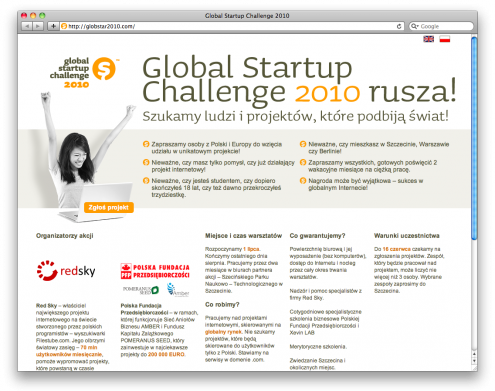Image resolution: width=495 pixels, height=391 pixels.
Task: Click the orange Global Startup Challenge logo
Action: coord(85,72)
